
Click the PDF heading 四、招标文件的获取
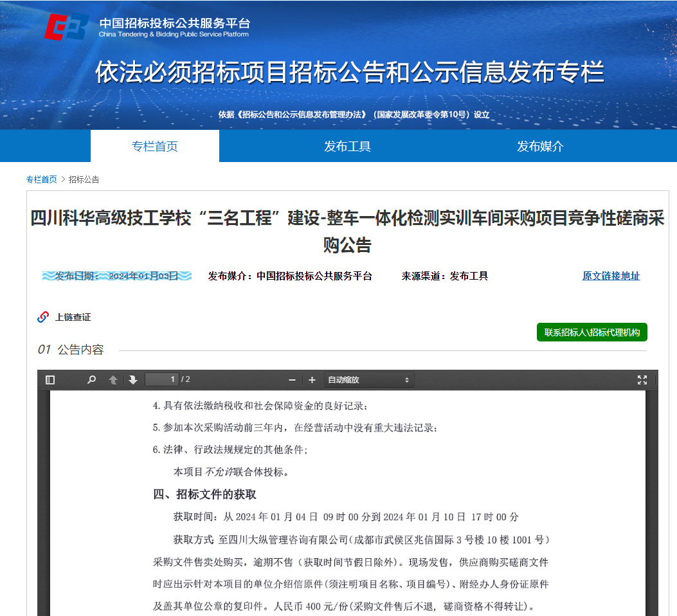[x=204, y=494]
